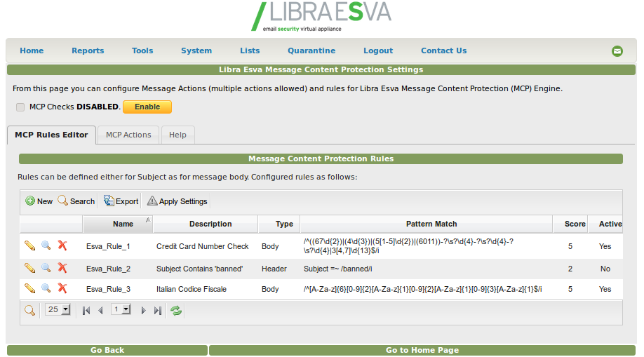
Task: Click "Subject Contains 'banned'" description
Action: [x=200, y=269]
